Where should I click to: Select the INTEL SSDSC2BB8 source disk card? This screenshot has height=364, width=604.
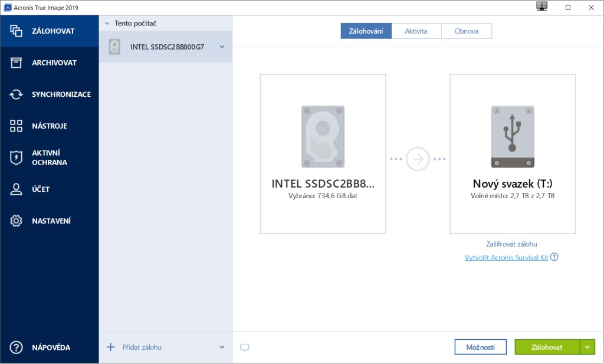point(323,154)
